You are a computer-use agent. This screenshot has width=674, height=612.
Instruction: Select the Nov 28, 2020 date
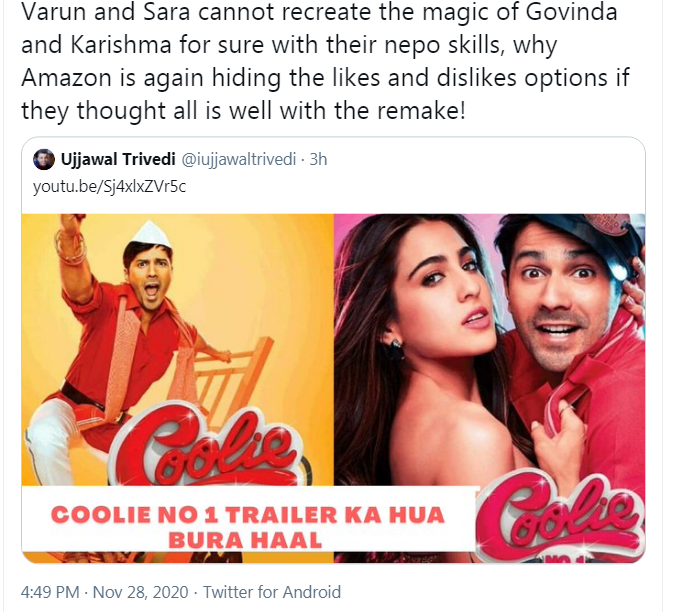(x=141, y=592)
